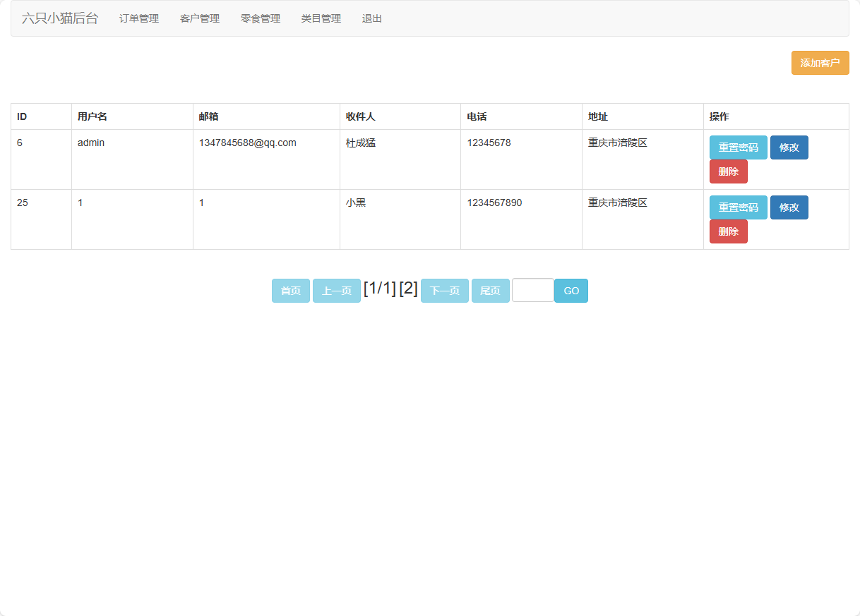
Task: Click the email 1347845688@qq.com cell
Action: 248,143
